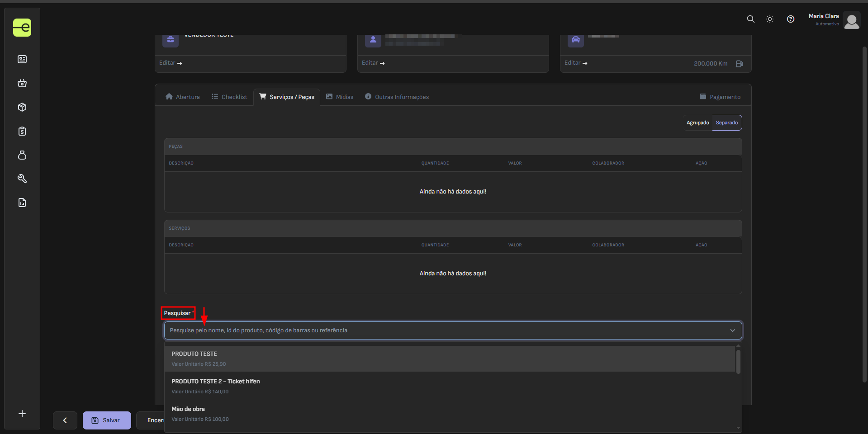Open the Pagamento tab
This screenshot has width=868, height=434.
720,97
